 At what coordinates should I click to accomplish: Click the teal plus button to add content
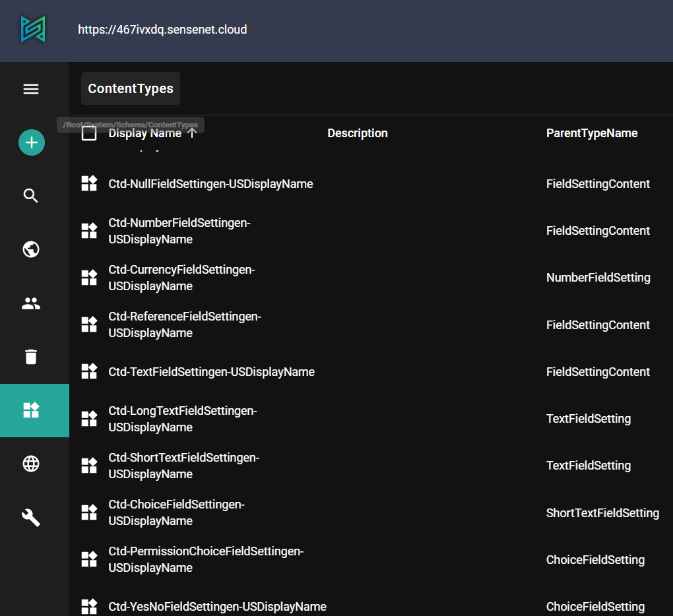click(31, 142)
